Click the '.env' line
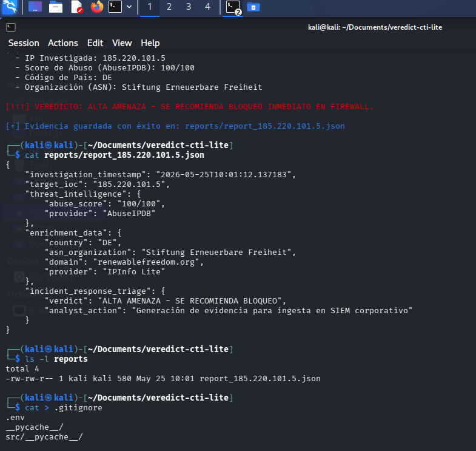Image resolution: width=476 pixels, height=451 pixels. 15,417
